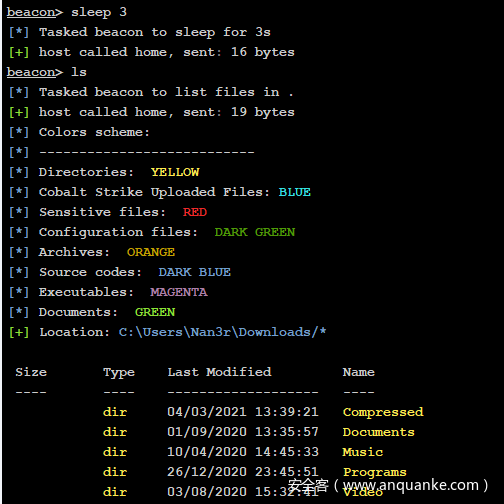The image size is (504, 504).
Task: Click the Size column header
Action: click(x=31, y=372)
